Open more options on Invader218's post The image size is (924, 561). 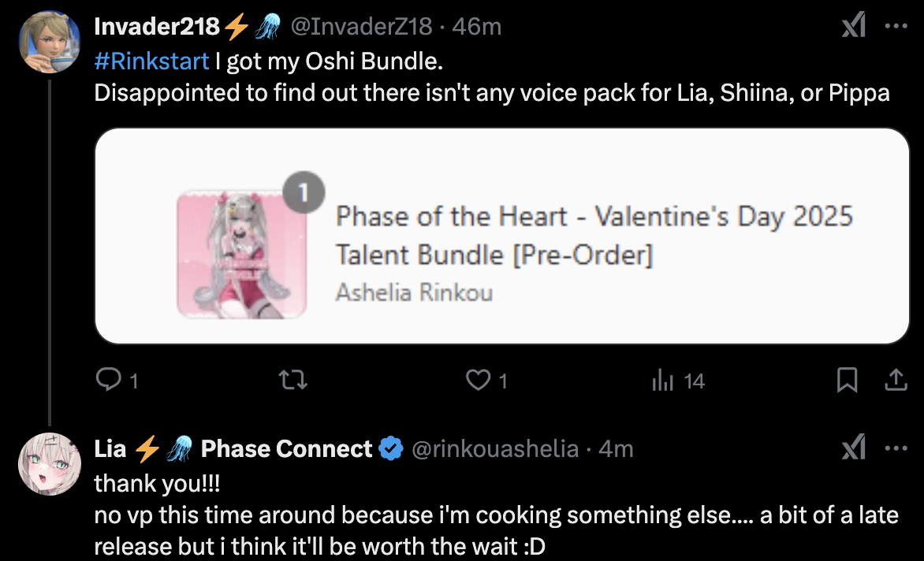(896, 27)
